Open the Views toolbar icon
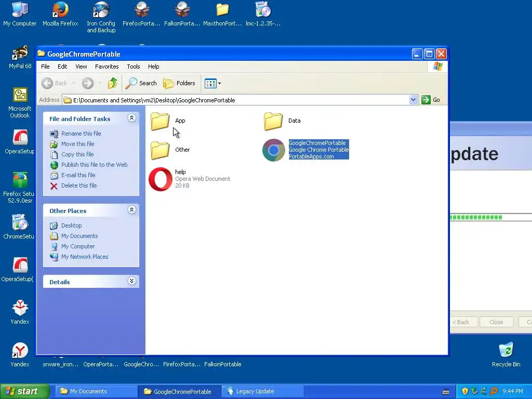 210,83
